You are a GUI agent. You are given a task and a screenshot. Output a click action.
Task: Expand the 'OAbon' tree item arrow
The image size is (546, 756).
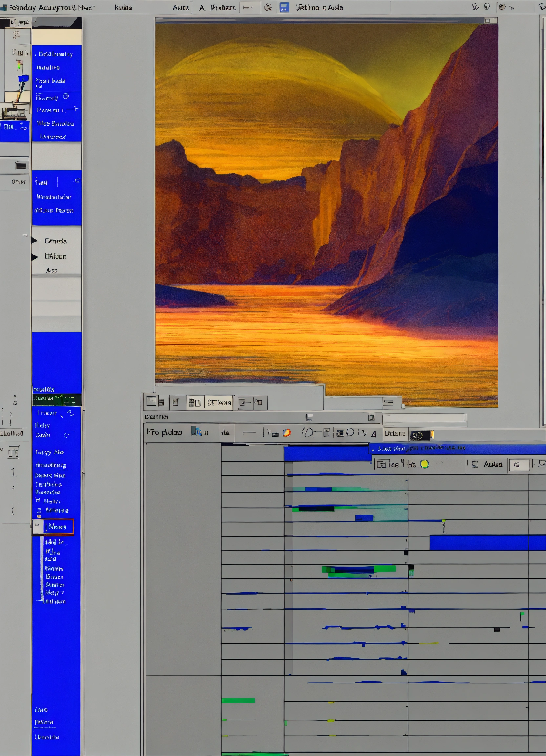tap(34, 257)
